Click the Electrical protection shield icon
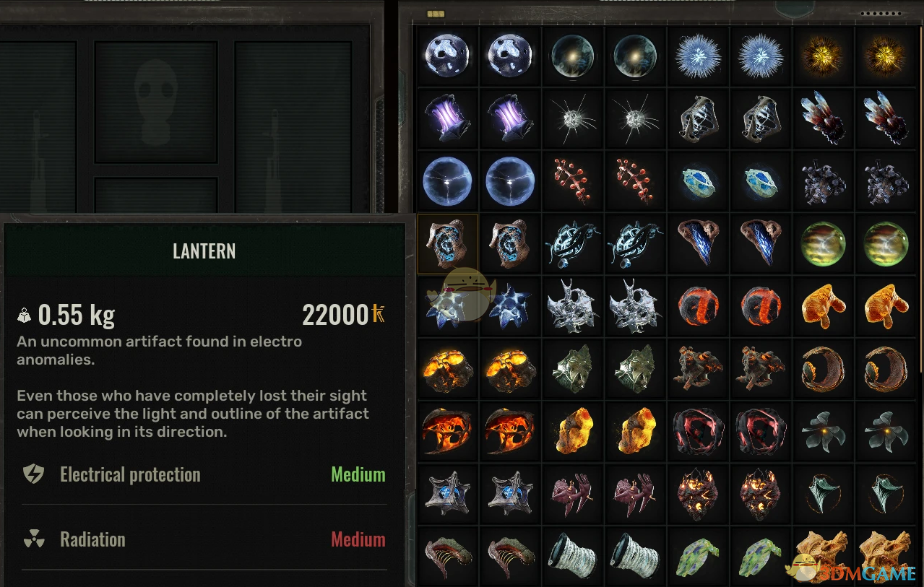 (x=34, y=474)
